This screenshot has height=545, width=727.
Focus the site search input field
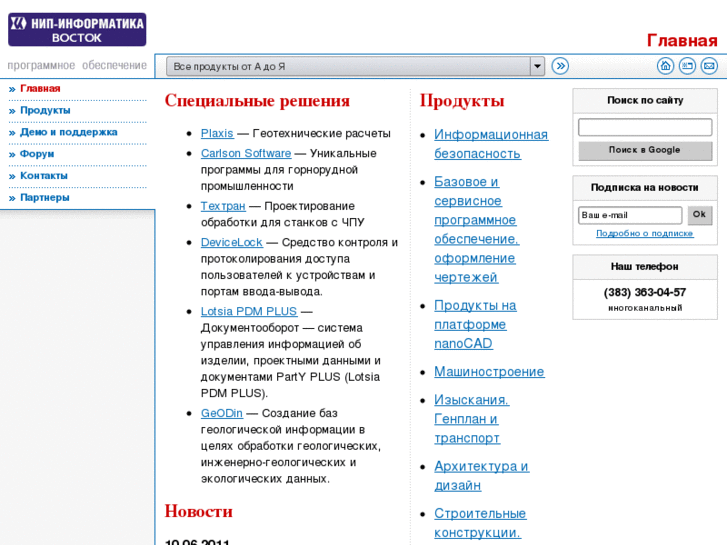[x=645, y=127]
